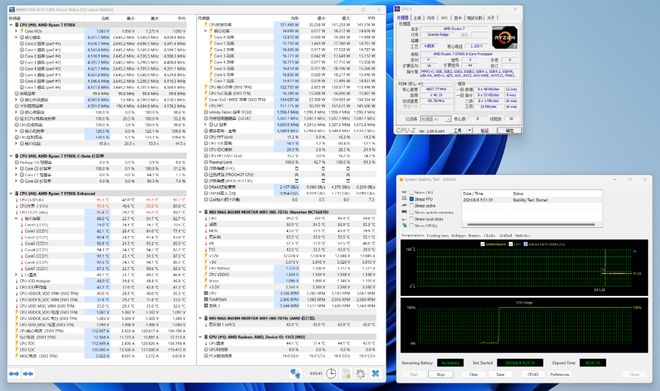Open sensor settings gear icon in HWiNFO
This screenshot has width=660, height=391.
[360, 373]
